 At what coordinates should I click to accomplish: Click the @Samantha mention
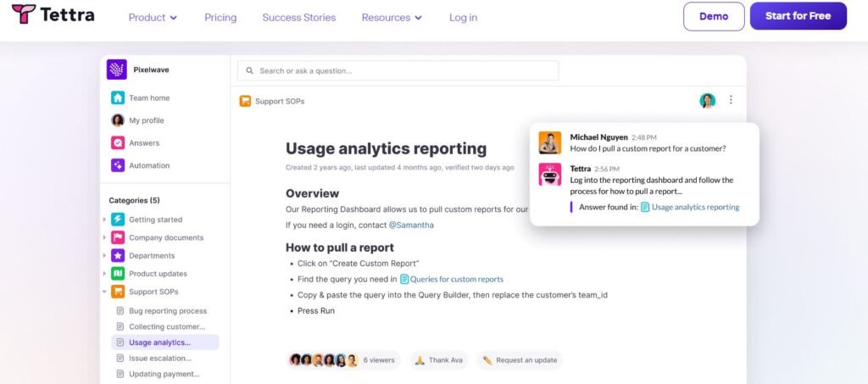(x=411, y=225)
